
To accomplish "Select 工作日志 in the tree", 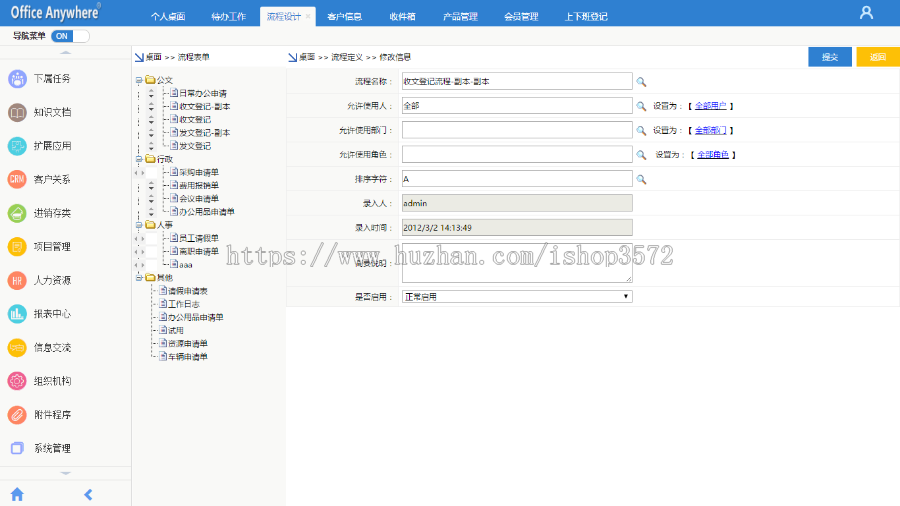I will pos(184,304).
